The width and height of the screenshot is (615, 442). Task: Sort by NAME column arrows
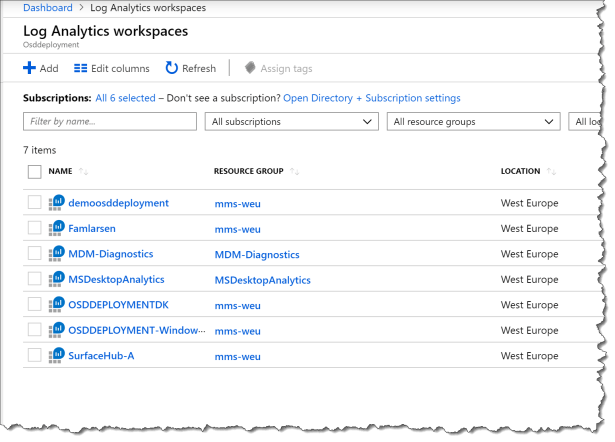(83, 171)
